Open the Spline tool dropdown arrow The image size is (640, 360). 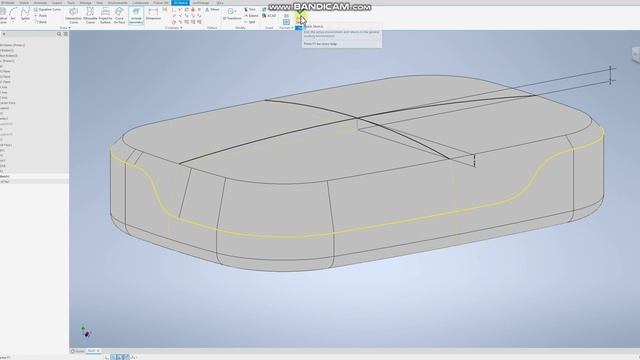pos(25,21)
